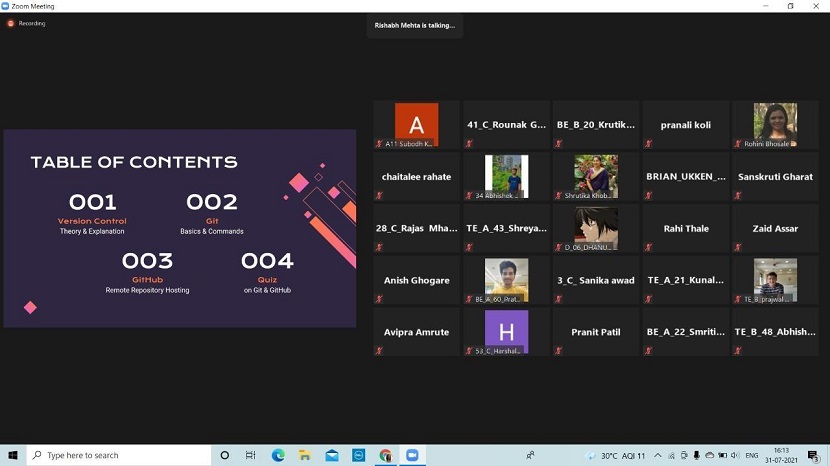Open Cortana from the taskbar
Viewport: 830px width, 466px height.
coord(224,455)
